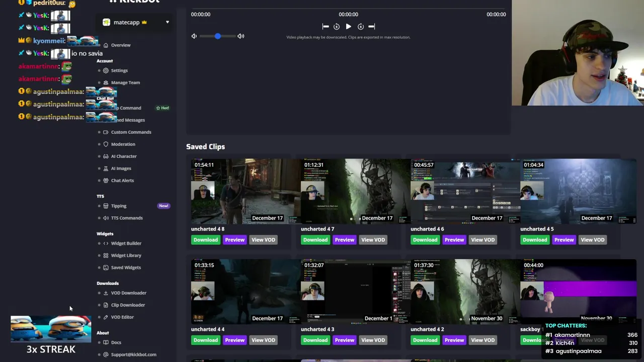This screenshot has height=362, width=644.
Task: Open the uncharted 4 3 clip thumbnail
Action: click(x=355, y=292)
